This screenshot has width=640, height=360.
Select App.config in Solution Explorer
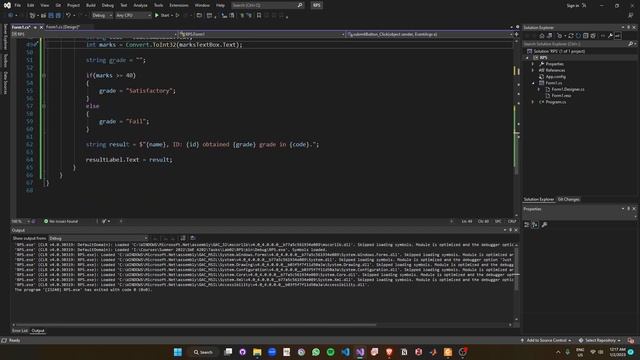coord(556,77)
